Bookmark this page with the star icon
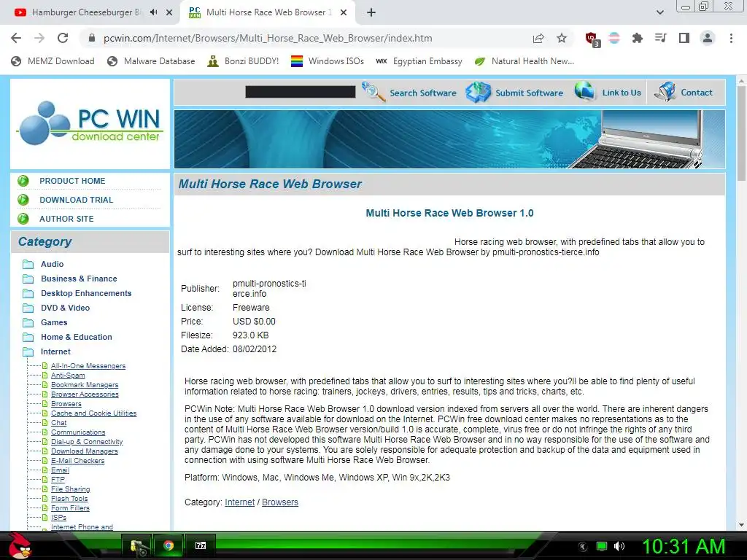 click(562, 38)
